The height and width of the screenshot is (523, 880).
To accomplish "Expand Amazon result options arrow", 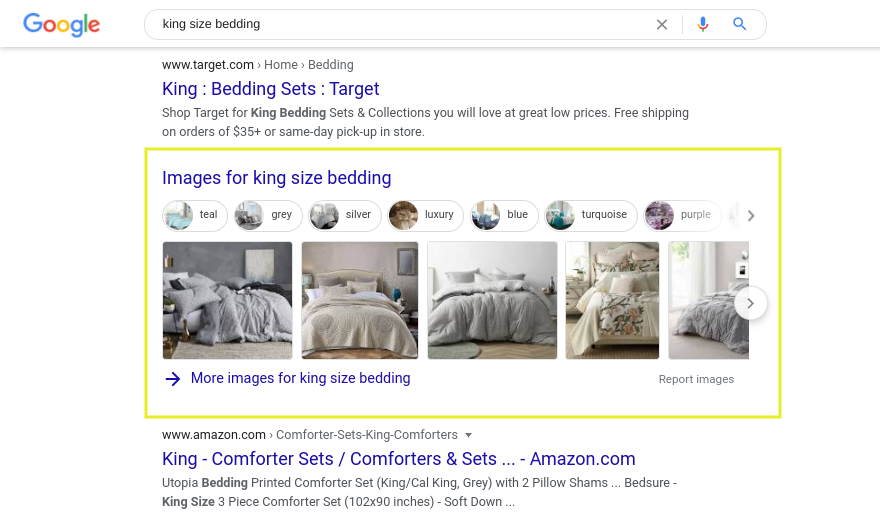I will [x=468, y=435].
